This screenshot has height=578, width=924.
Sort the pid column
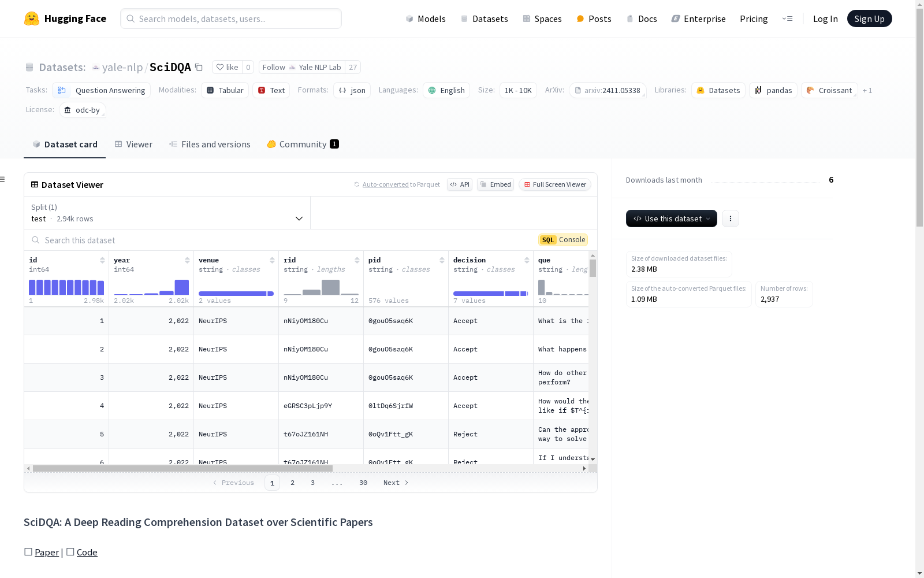442,260
